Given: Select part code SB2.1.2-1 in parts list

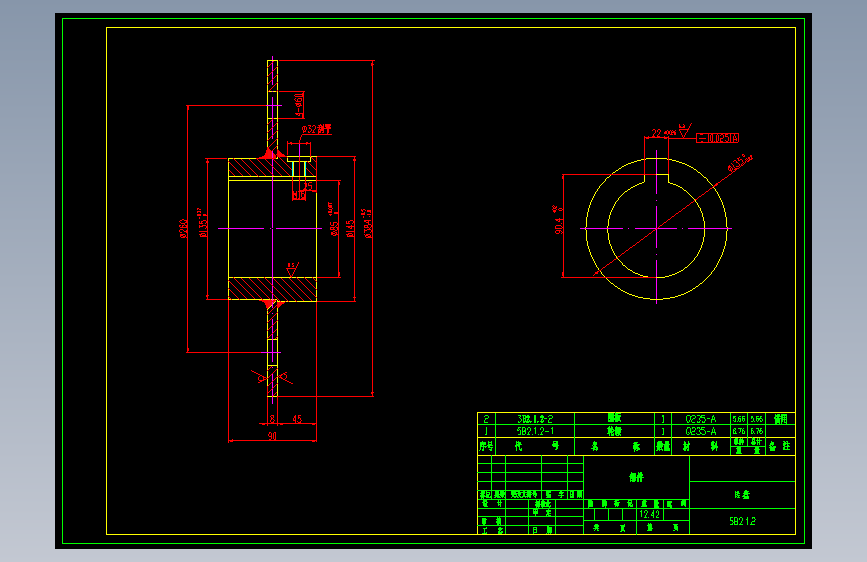Looking at the screenshot, I should coord(535,431).
